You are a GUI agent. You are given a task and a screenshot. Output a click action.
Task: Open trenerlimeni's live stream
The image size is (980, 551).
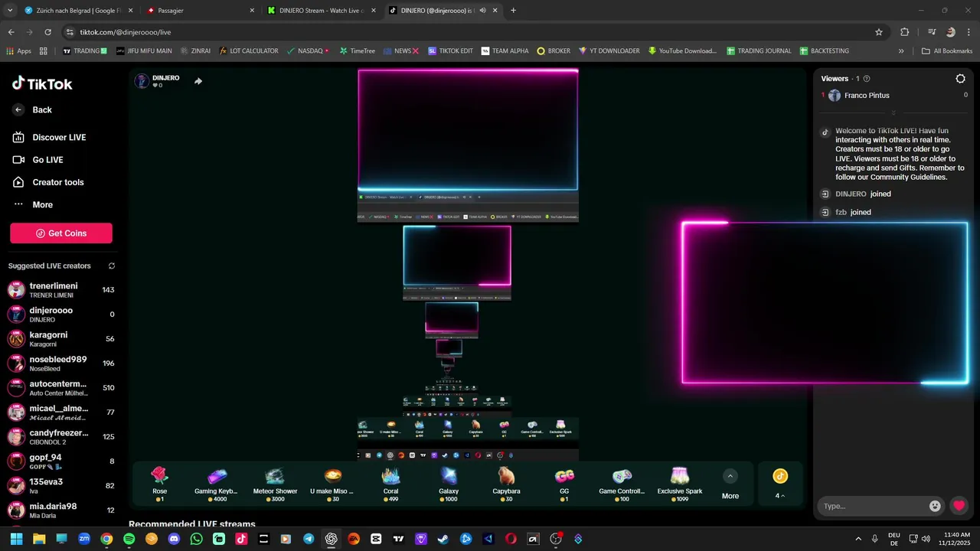pos(60,290)
